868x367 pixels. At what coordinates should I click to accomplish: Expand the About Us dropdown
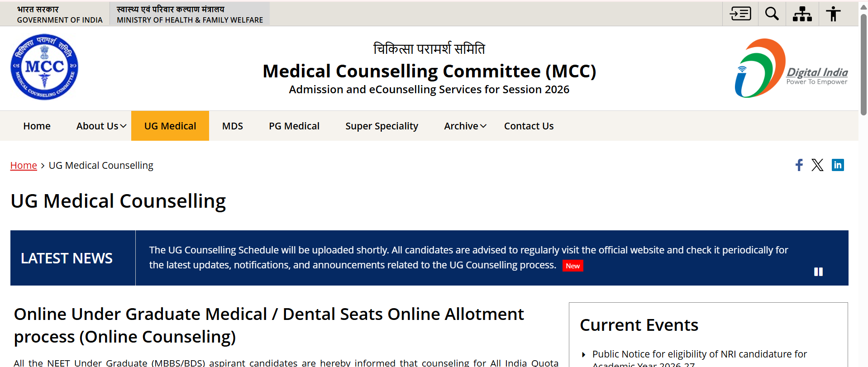pyautogui.click(x=101, y=126)
